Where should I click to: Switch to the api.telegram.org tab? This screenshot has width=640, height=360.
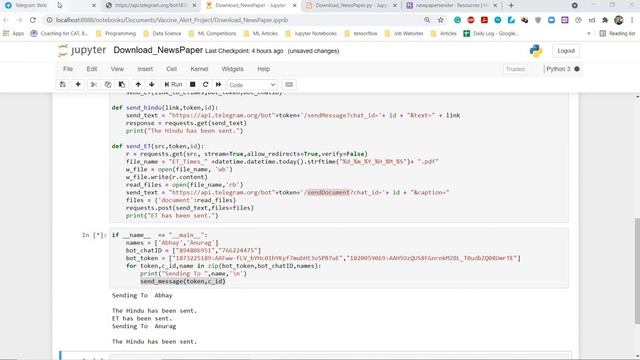click(x=151, y=5)
